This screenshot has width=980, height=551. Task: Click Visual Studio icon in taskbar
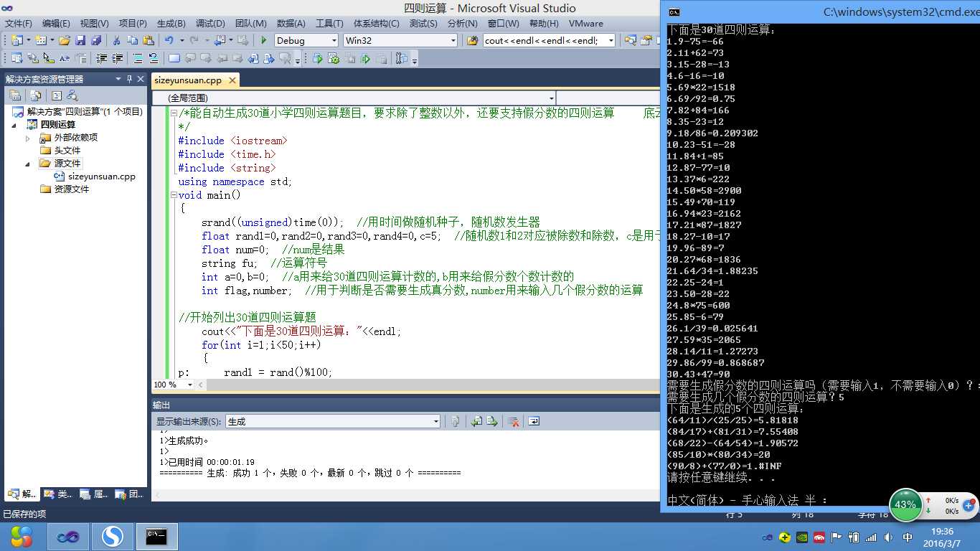tap(68, 537)
